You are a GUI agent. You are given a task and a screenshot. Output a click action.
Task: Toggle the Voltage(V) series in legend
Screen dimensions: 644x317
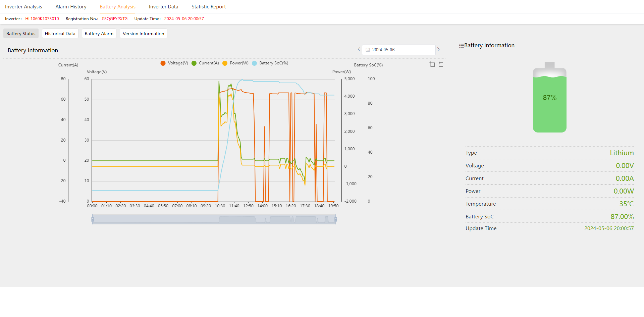174,63
